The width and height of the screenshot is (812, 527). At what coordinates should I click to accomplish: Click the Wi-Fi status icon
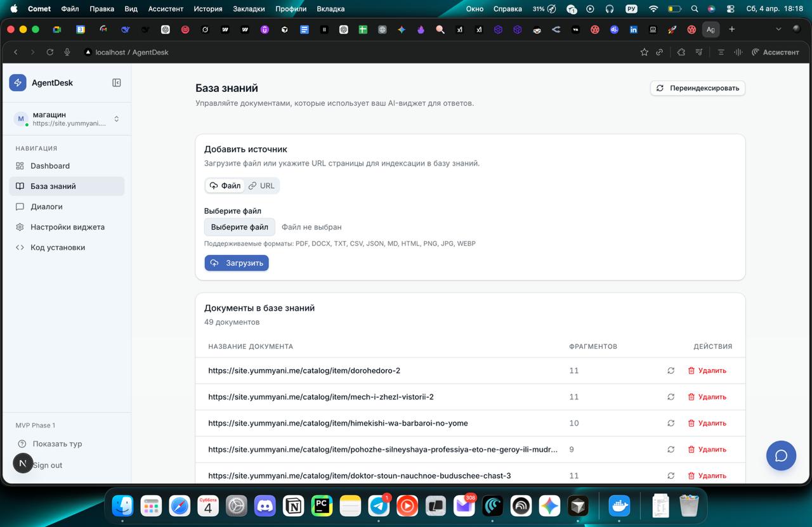653,9
